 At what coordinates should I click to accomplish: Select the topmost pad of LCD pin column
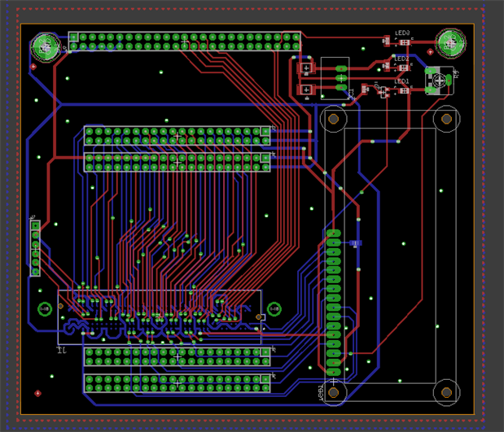[x=334, y=233]
